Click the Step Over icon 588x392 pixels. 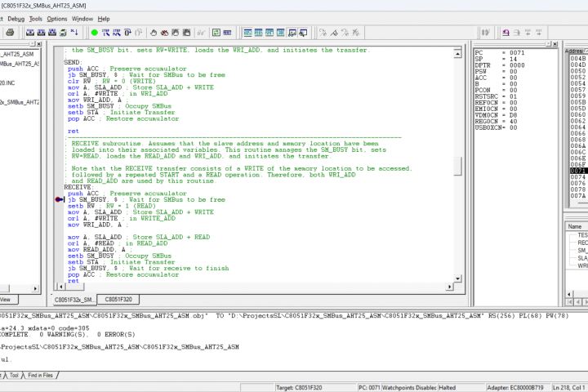(128, 33)
